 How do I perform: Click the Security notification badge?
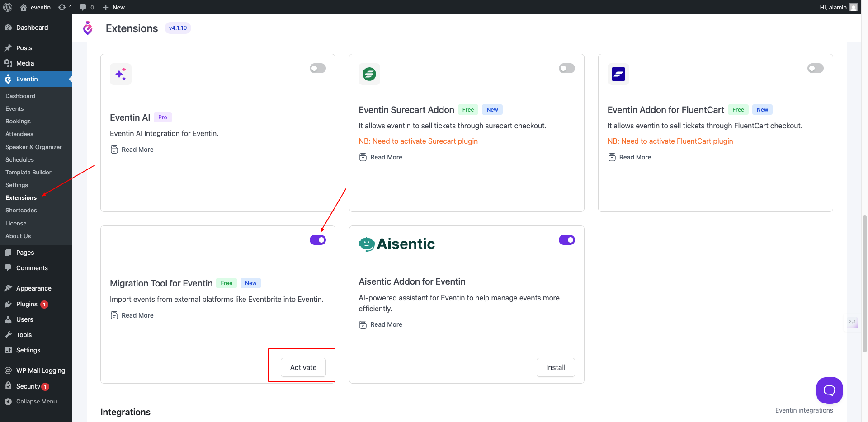tap(45, 387)
